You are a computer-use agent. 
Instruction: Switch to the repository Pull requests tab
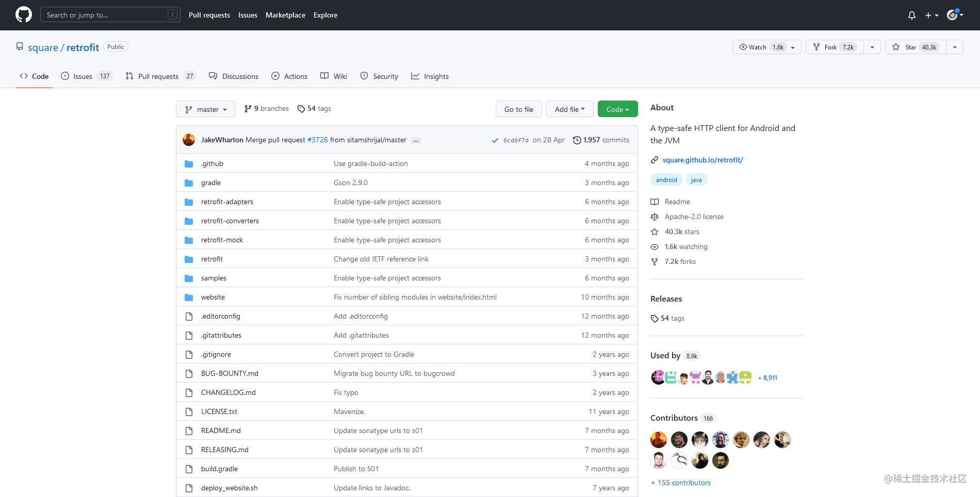pos(161,76)
